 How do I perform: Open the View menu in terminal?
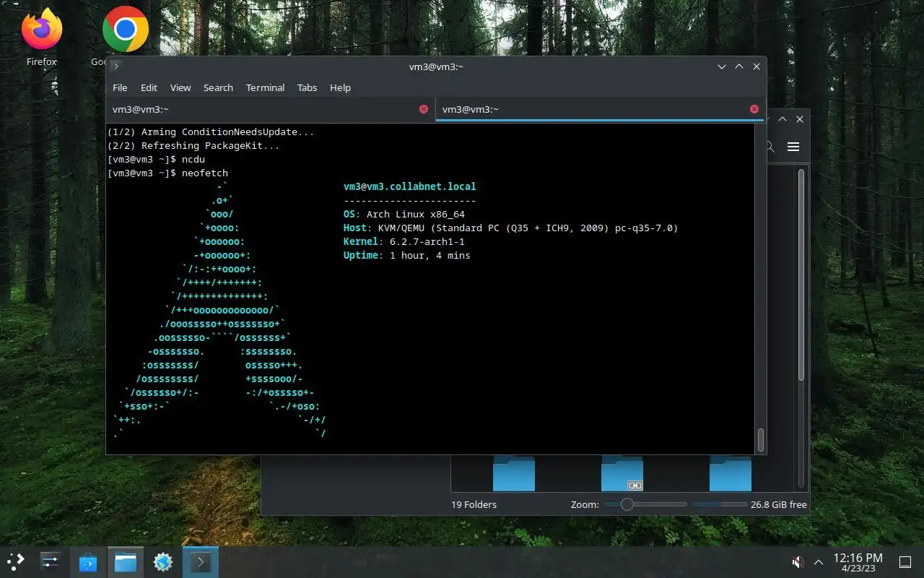180,87
